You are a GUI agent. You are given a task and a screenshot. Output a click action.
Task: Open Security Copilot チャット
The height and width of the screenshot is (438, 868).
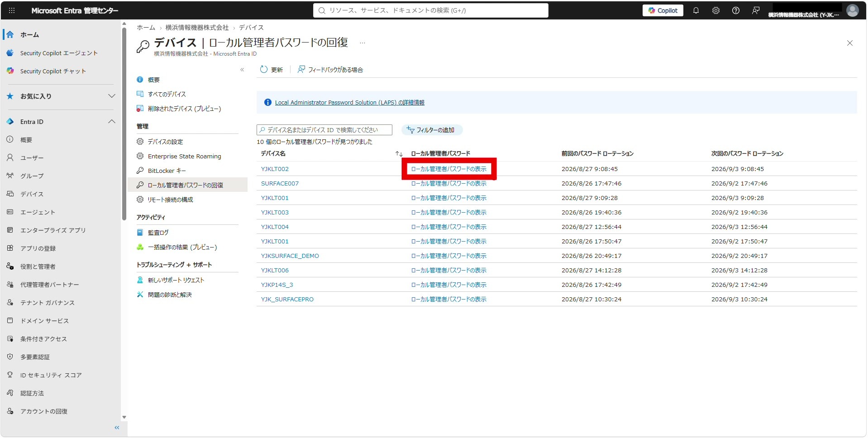tap(53, 71)
